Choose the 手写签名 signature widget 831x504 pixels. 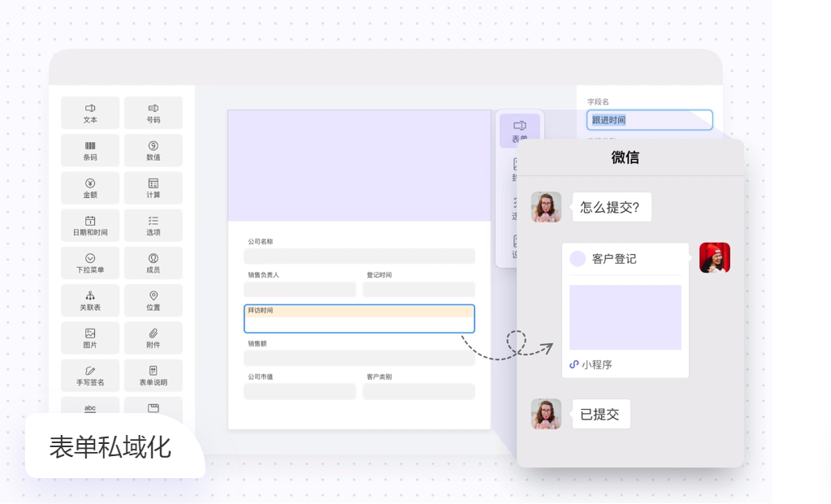click(90, 375)
